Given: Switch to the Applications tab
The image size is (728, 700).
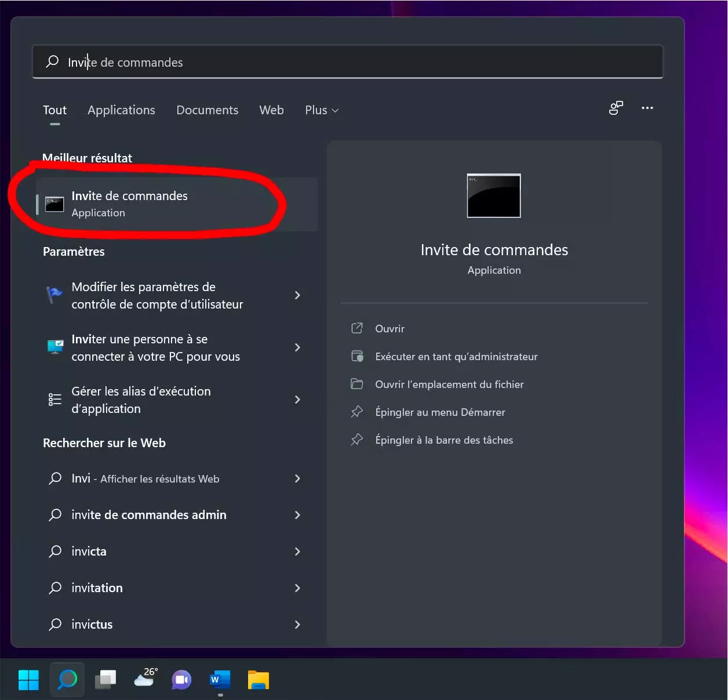Looking at the screenshot, I should click(x=121, y=110).
